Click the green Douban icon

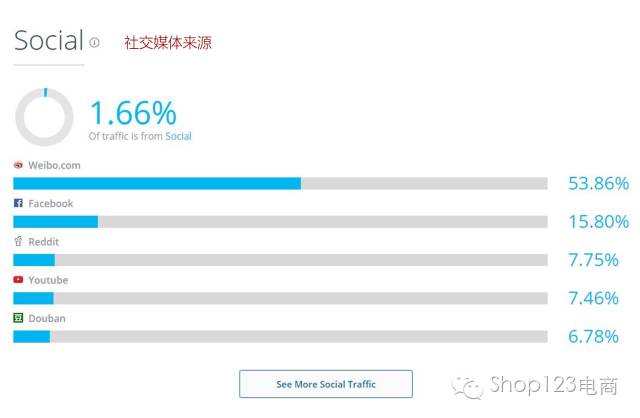coord(18,318)
